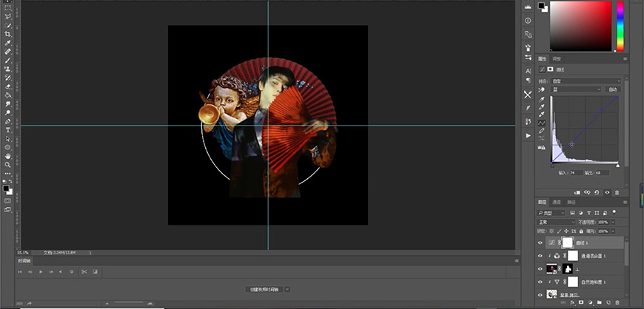This screenshot has height=309, width=644.
Task: Reset the Curves adjustment to defaults
Action: (597, 192)
